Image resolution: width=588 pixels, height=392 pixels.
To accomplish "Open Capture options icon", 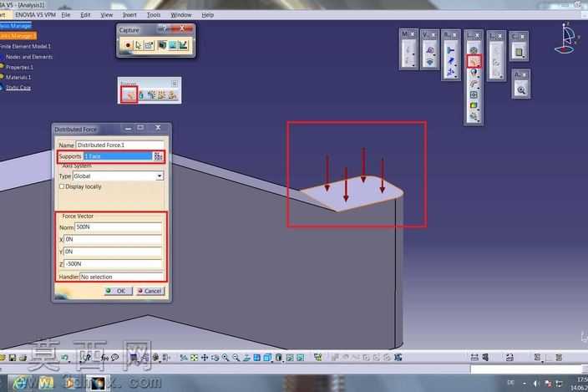I will click(149, 45).
